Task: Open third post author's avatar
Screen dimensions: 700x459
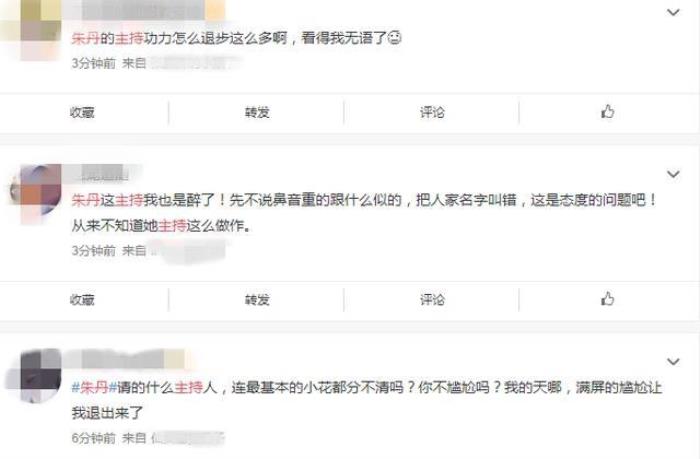Action: pyautogui.click(x=36, y=375)
